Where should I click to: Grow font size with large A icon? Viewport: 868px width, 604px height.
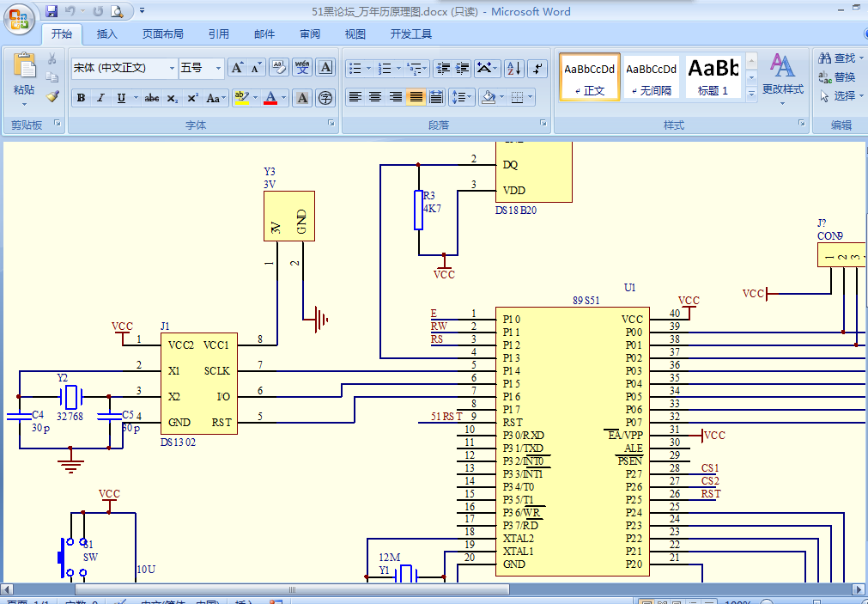coord(237,68)
